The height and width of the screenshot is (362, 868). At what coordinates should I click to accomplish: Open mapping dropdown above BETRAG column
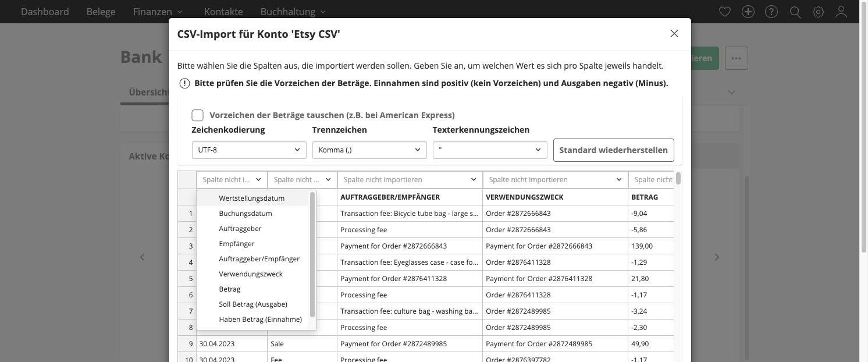[651, 180]
